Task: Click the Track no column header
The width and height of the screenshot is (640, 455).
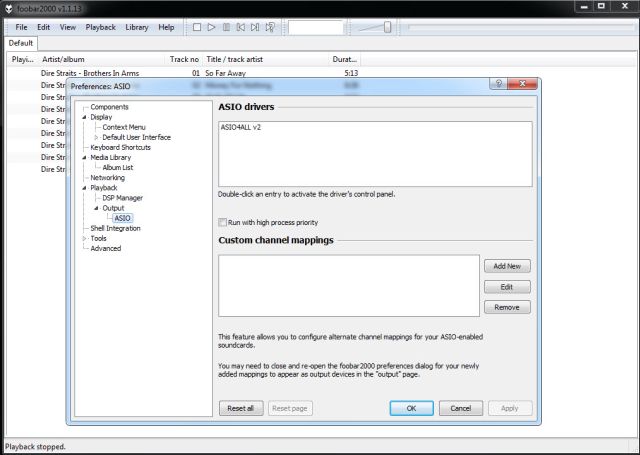Action: coord(184,60)
